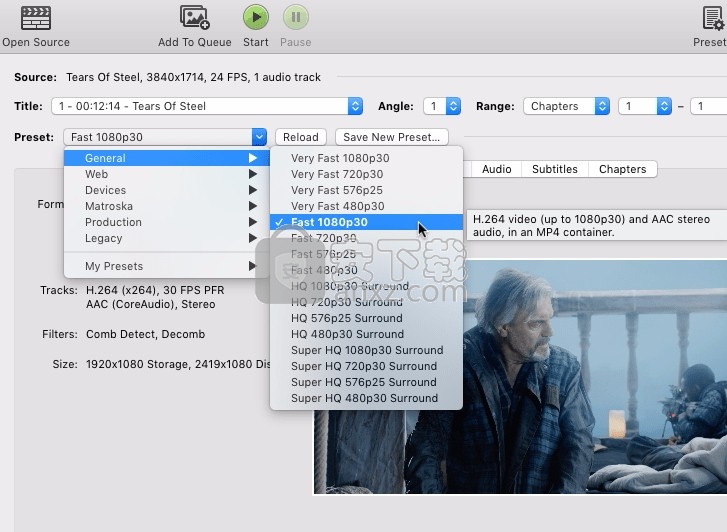Click the Reload button

click(301, 137)
